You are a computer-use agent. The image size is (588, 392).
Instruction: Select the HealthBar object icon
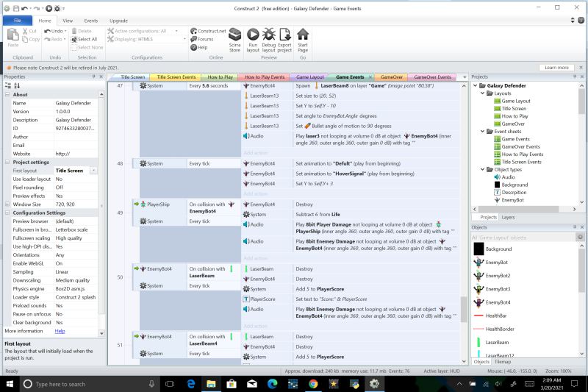click(x=478, y=316)
